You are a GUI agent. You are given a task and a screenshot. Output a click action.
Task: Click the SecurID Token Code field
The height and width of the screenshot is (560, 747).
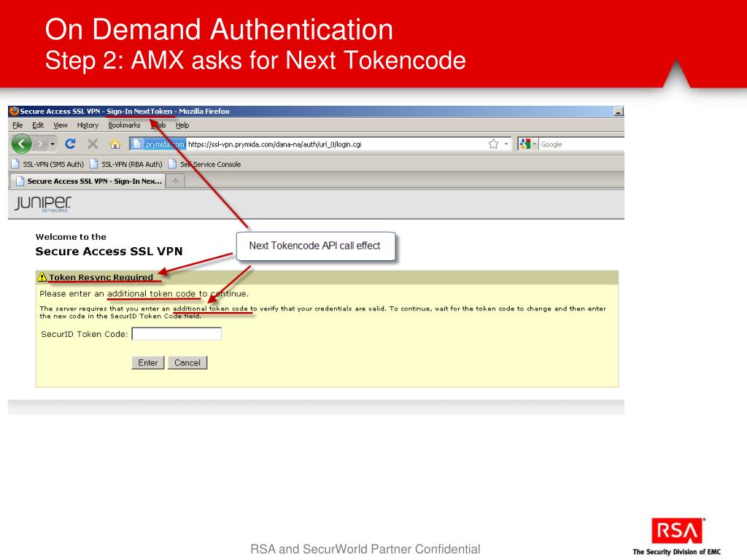[177, 334]
